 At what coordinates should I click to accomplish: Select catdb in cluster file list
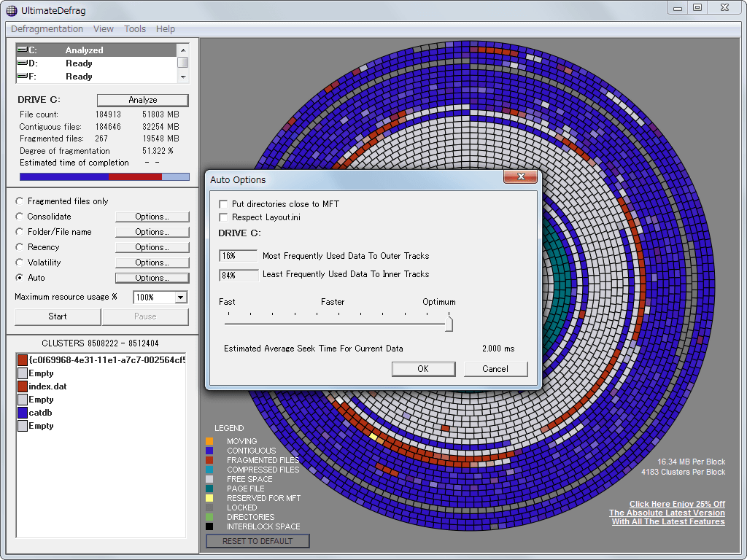point(41,413)
